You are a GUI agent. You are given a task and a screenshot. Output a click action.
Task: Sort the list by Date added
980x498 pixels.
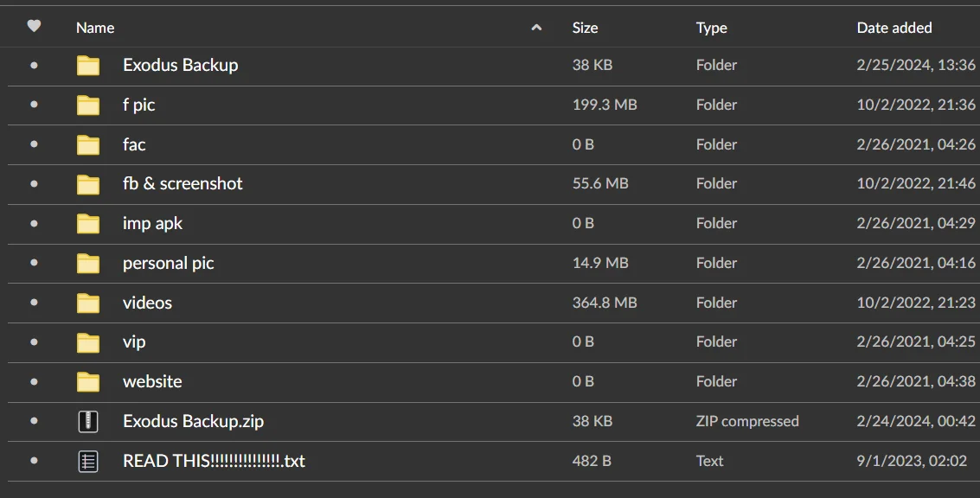tap(894, 28)
